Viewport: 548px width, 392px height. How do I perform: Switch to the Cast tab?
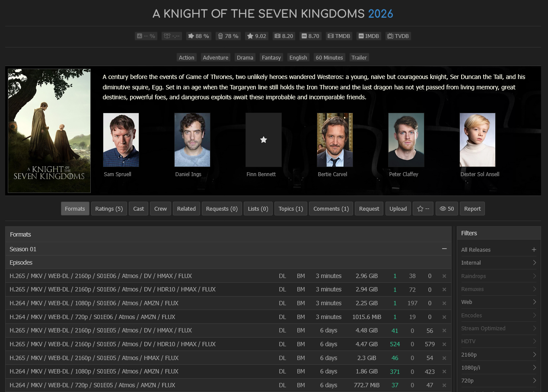139,209
